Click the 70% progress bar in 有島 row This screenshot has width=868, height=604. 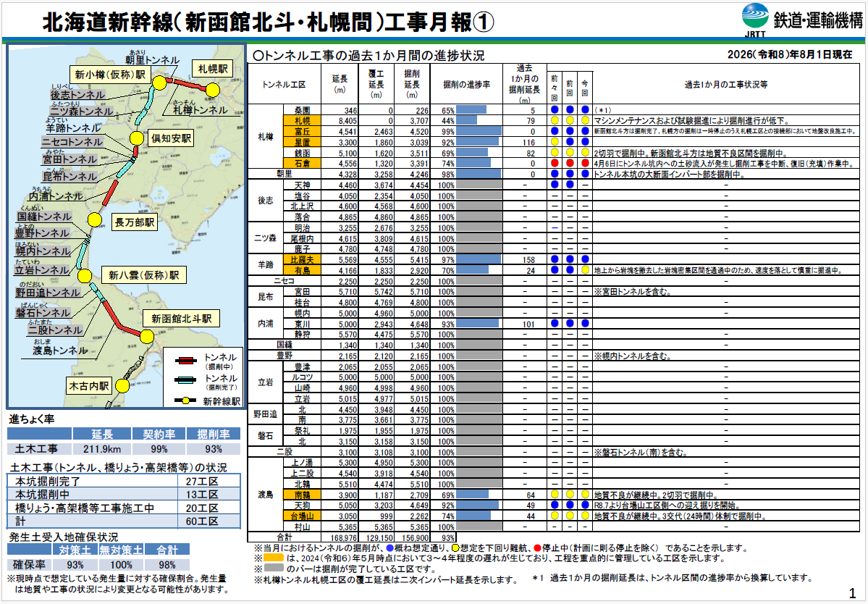pyautogui.click(x=472, y=270)
